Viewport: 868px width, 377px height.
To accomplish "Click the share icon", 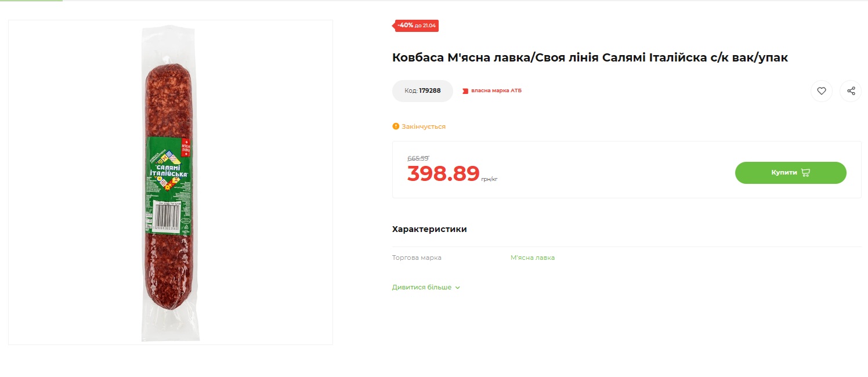I will (x=851, y=91).
